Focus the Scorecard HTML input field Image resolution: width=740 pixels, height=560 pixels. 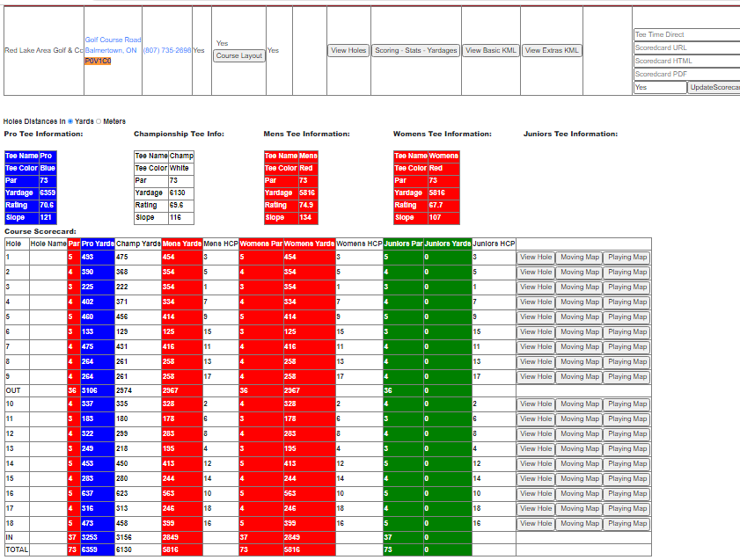coord(687,61)
